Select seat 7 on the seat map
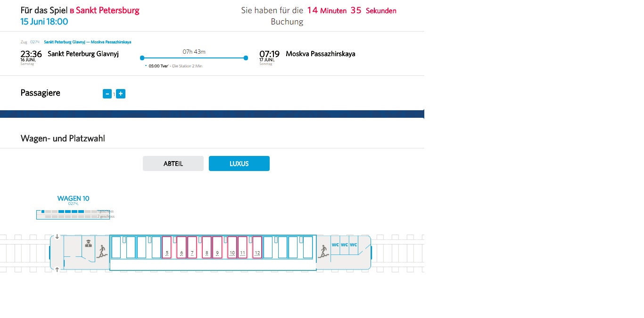 (192, 247)
